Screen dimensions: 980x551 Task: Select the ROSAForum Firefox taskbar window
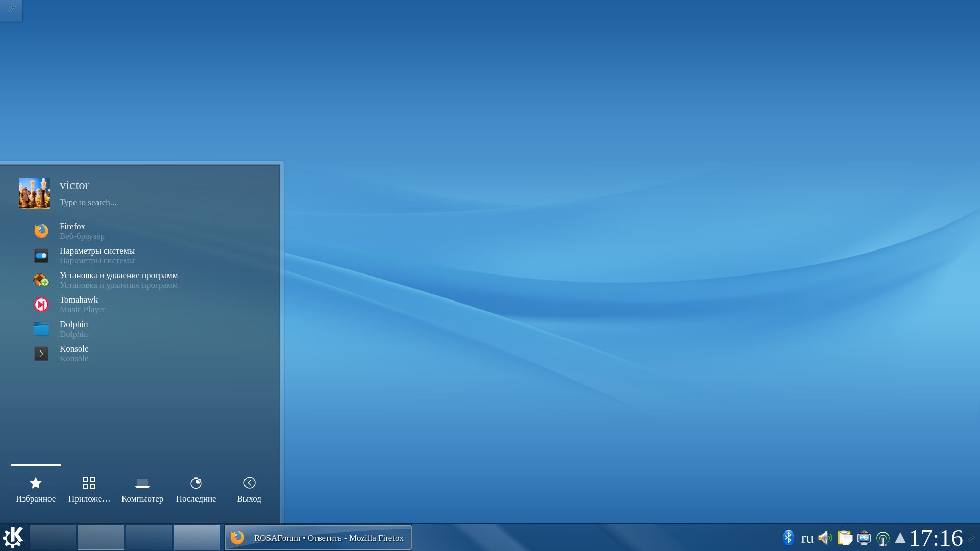pyautogui.click(x=318, y=538)
